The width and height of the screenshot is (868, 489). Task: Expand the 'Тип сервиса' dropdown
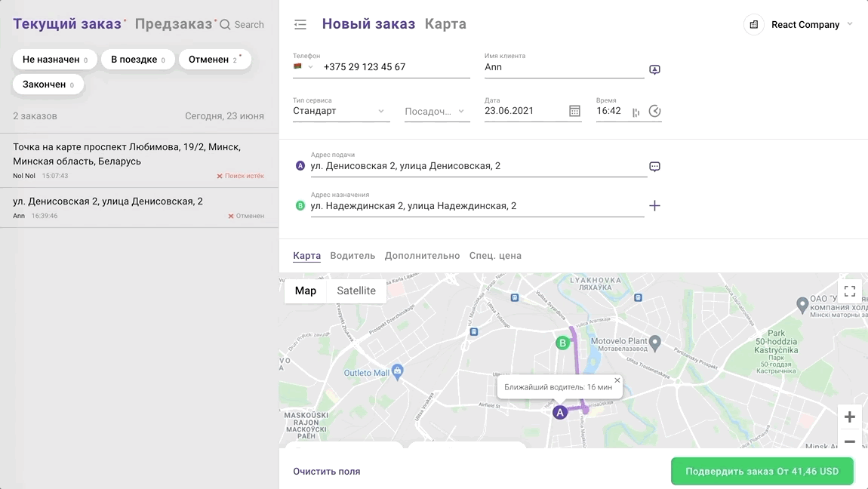pos(340,111)
